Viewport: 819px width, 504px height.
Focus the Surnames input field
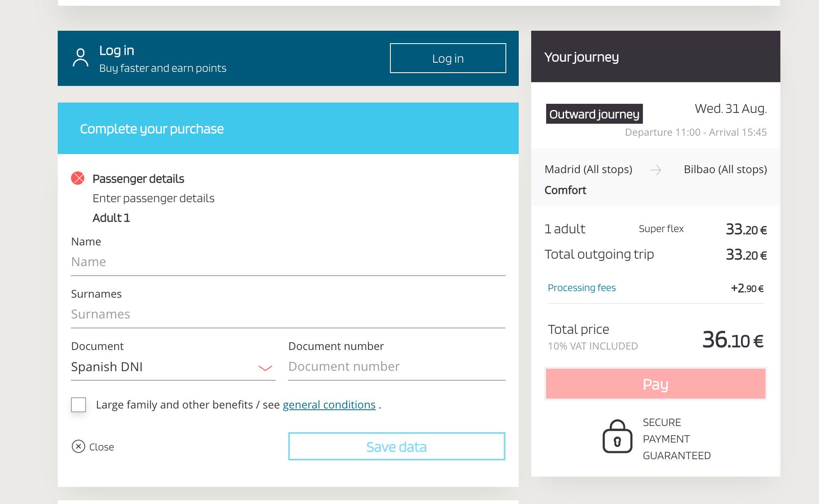coord(288,315)
